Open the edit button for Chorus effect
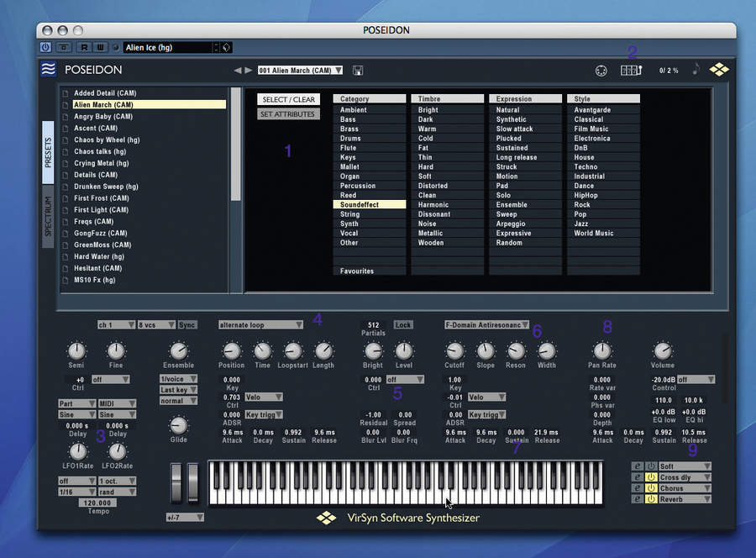This screenshot has height=558, width=756. point(637,488)
